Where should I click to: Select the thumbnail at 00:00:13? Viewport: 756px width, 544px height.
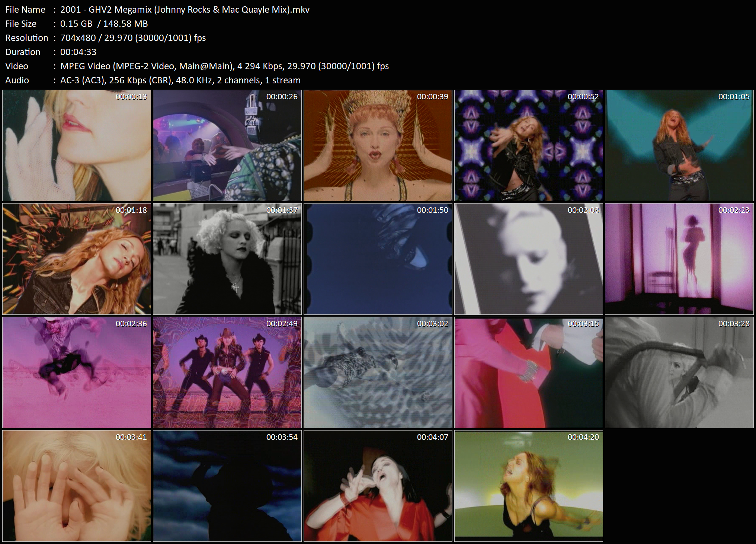pos(77,145)
